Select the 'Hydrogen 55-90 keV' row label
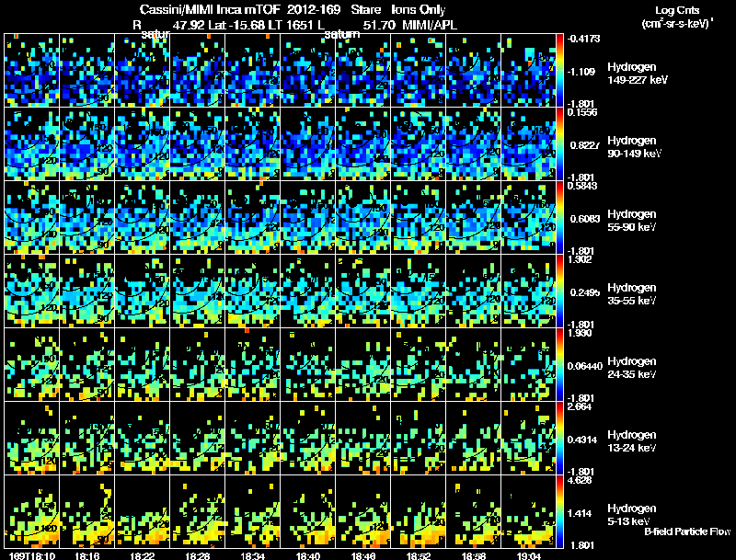The height and width of the screenshot is (560, 736). coord(632,221)
